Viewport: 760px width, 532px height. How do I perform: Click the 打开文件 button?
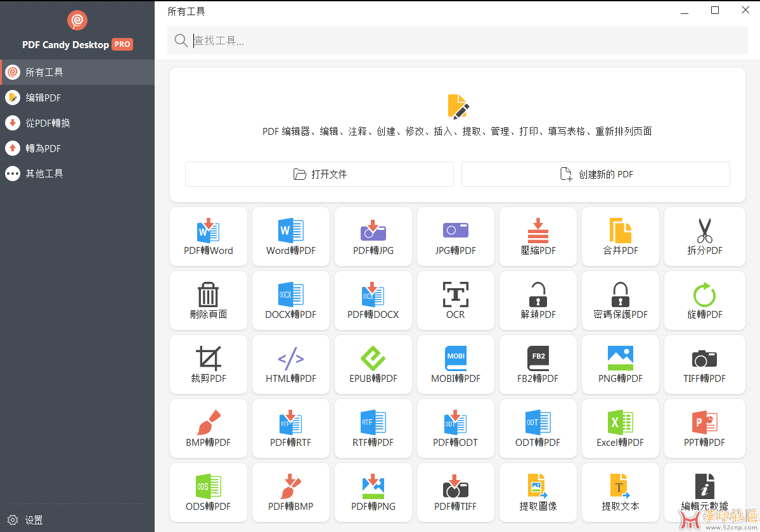point(319,174)
